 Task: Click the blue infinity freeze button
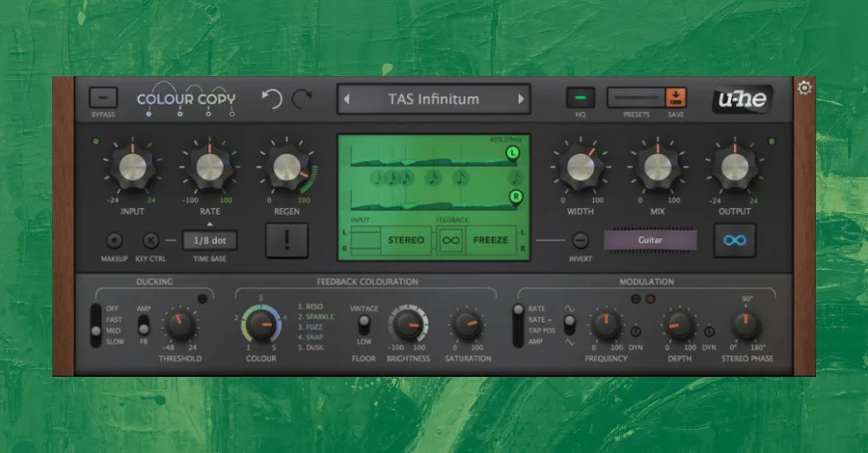point(735,241)
